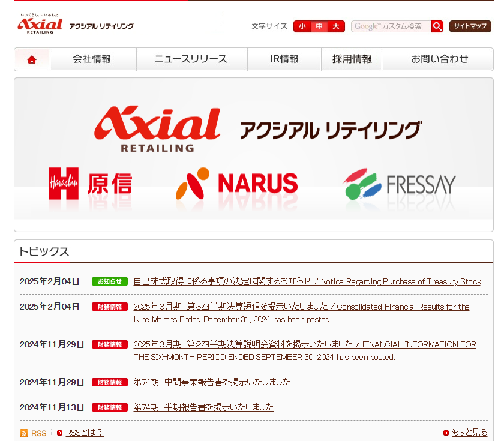The height and width of the screenshot is (441, 504).
Task: Click the arrow icon before もっと見る
Action: click(x=446, y=433)
